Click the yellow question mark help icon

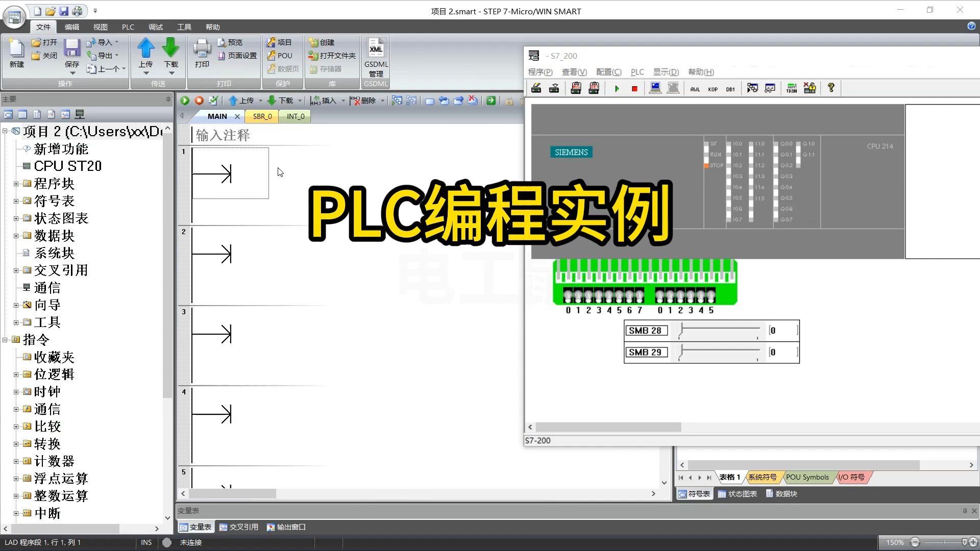click(831, 88)
